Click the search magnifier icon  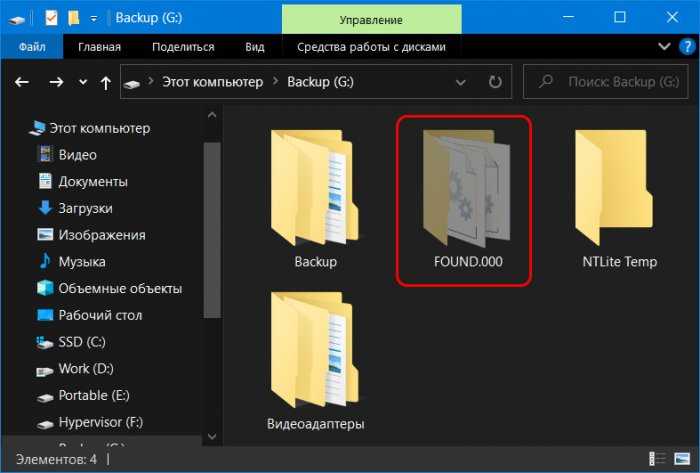click(546, 81)
